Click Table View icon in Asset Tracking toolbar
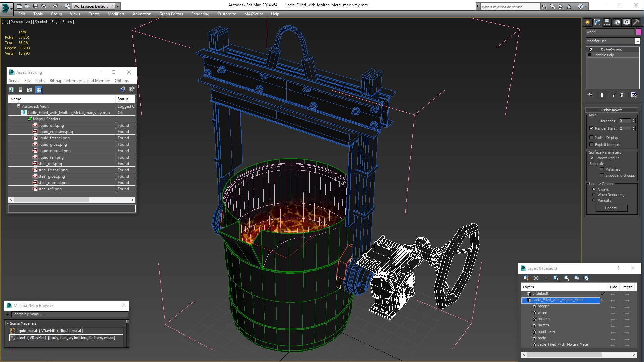Viewport: 644px width, 362px height. tap(39, 90)
